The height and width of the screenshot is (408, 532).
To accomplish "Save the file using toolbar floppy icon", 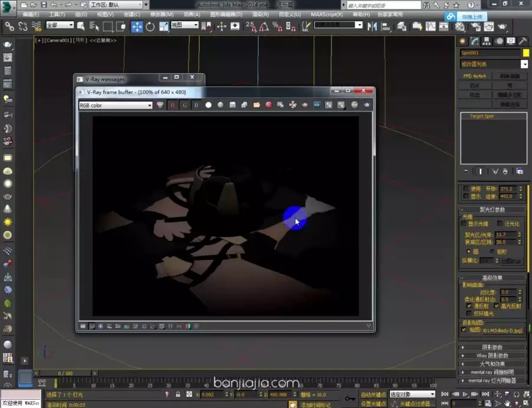I will [x=44, y=5].
